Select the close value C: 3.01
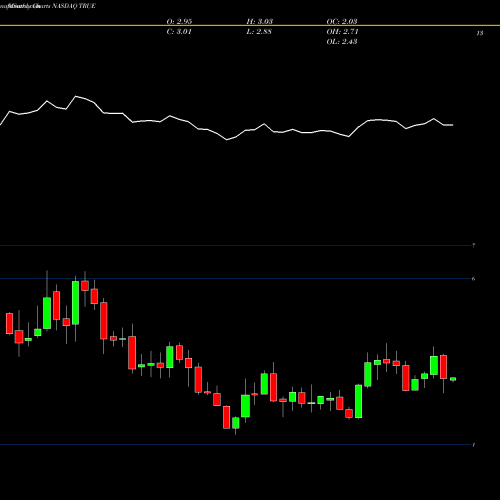500x500 pixels. pyautogui.click(x=179, y=32)
